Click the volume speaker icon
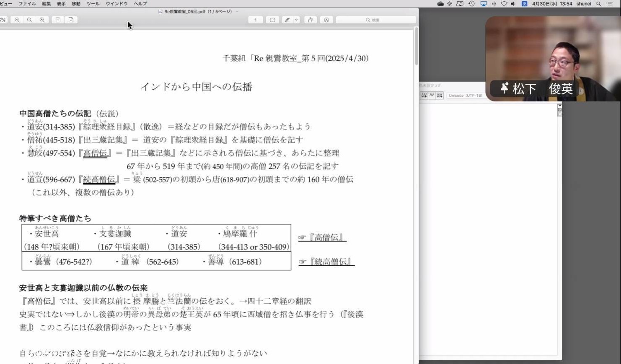This screenshot has width=621, height=364. 513,4
